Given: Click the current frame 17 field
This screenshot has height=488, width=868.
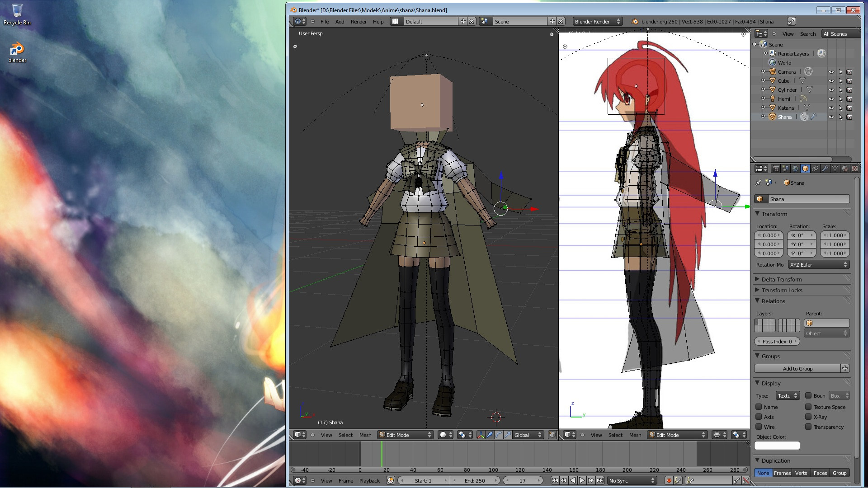Looking at the screenshot, I should 522,480.
